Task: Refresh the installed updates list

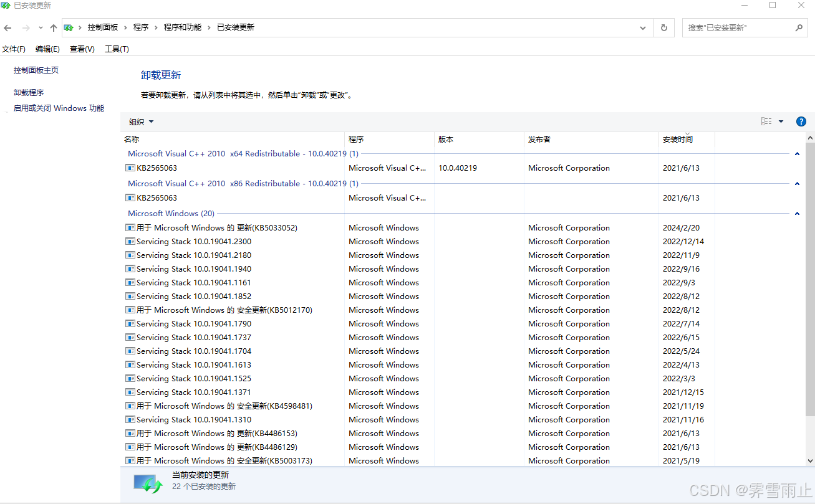Action: pyautogui.click(x=663, y=27)
